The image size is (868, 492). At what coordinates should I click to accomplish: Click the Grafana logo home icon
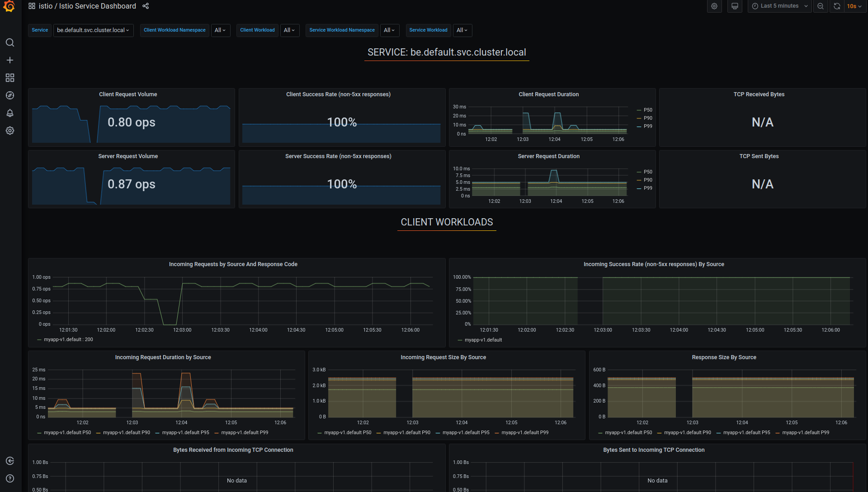(x=9, y=6)
